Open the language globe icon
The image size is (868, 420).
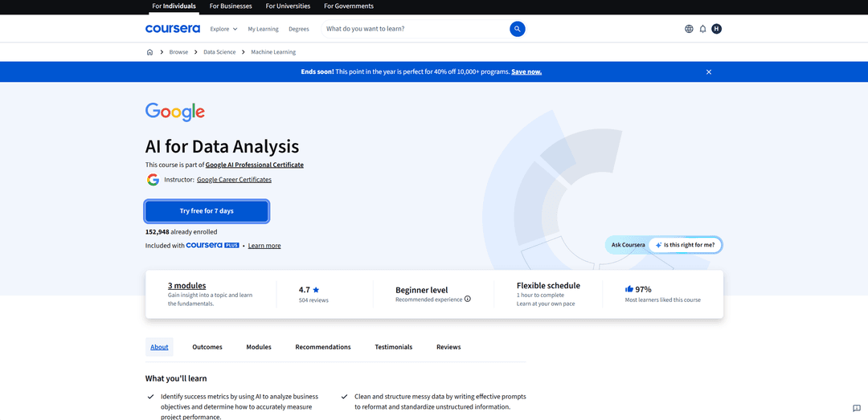click(x=689, y=29)
